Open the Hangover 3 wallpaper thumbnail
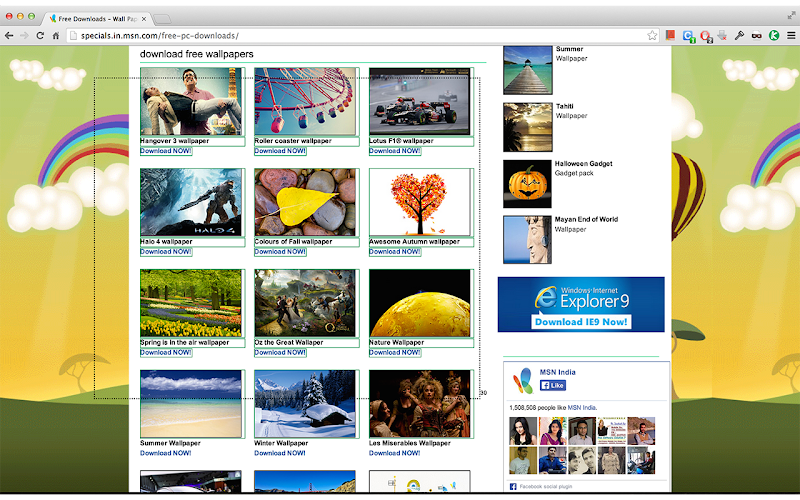The width and height of the screenshot is (800, 500). click(191, 102)
